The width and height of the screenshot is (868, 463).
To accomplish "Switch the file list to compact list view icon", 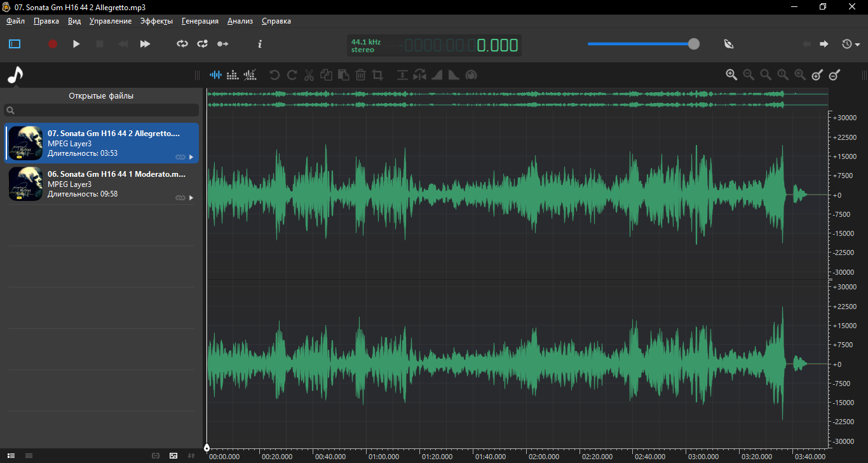I will click(x=29, y=455).
